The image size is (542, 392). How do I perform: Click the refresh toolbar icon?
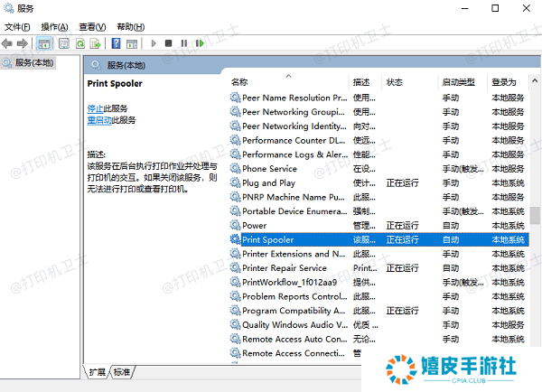click(x=79, y=43)
